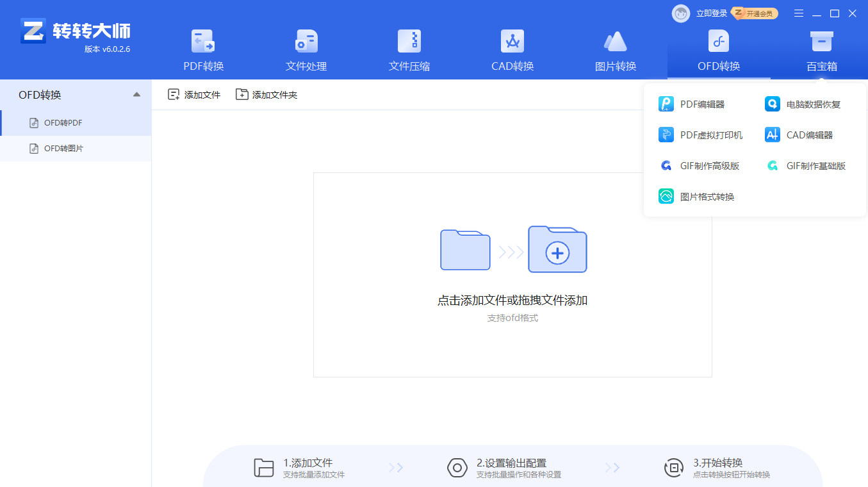Open the 图片转换 module icon

click(615, 42)
